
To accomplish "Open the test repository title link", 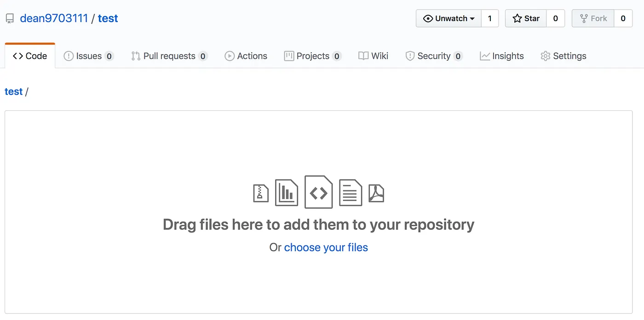I will pyautogui.click(x=108, y=18).
